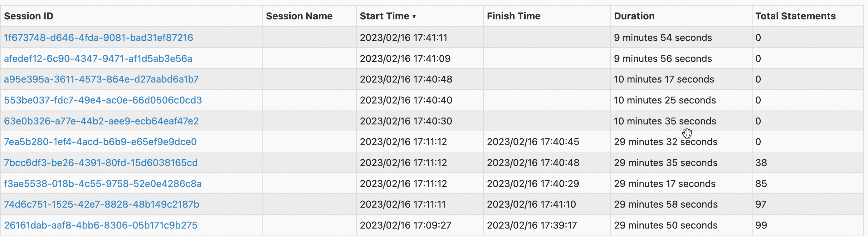Click the Start Time sort arrow
The width and height of the screenshot is (868, 237).
pos(414,17)
